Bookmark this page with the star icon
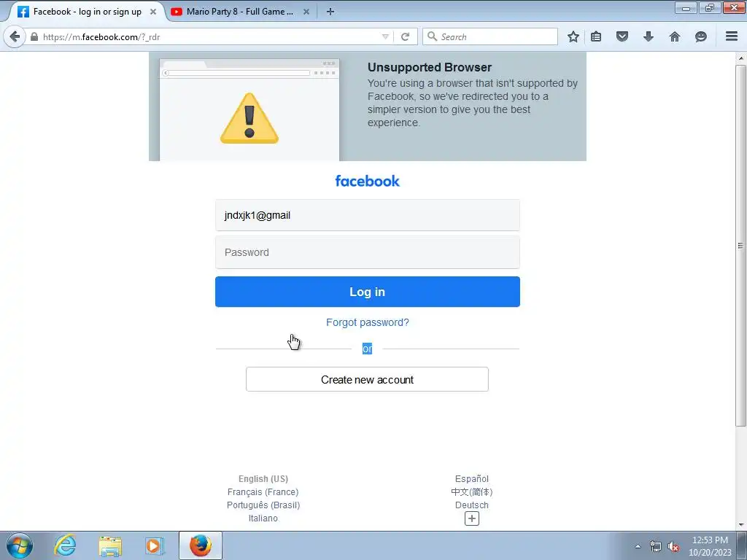Image resolution: width=747 pixels, height=560 pixels. 573,36
